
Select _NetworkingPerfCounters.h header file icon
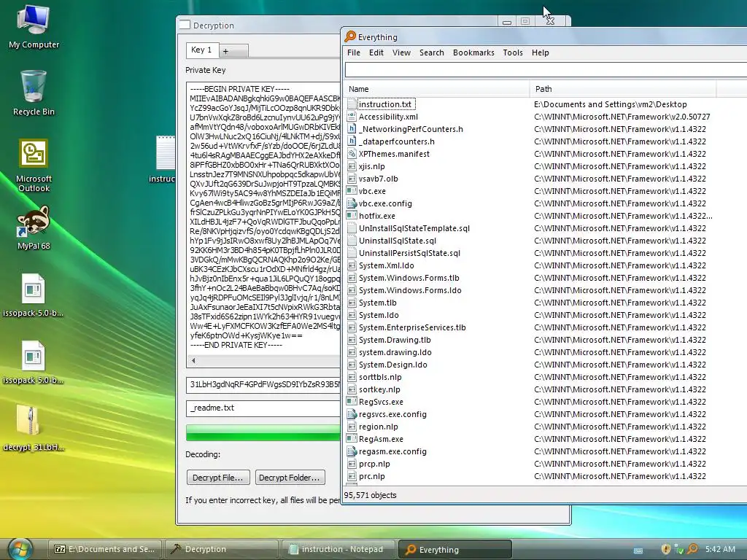click(x=352, y=128)
